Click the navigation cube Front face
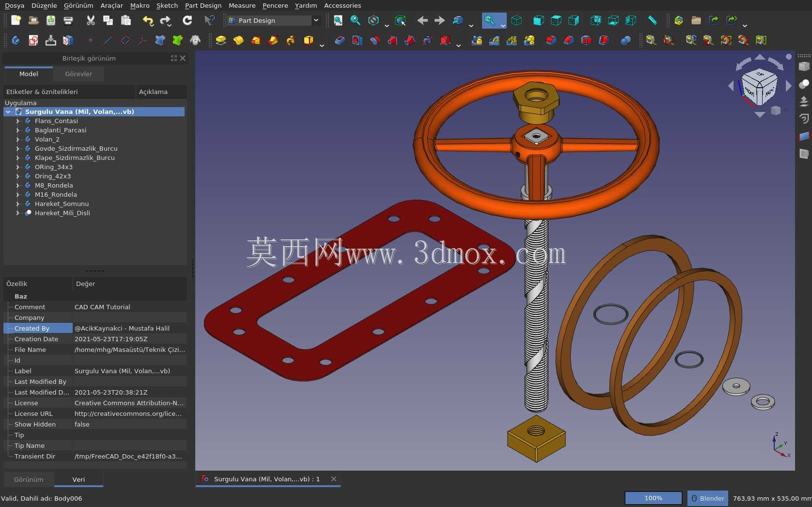The height and width of the screenshot is (507, 812). [x=750, y=91]
